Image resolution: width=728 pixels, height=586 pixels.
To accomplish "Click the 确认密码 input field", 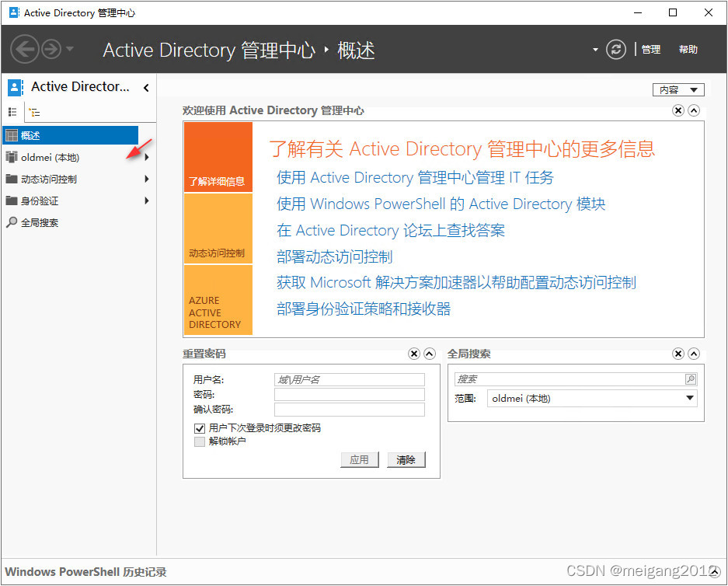I will tap(349, 410).
